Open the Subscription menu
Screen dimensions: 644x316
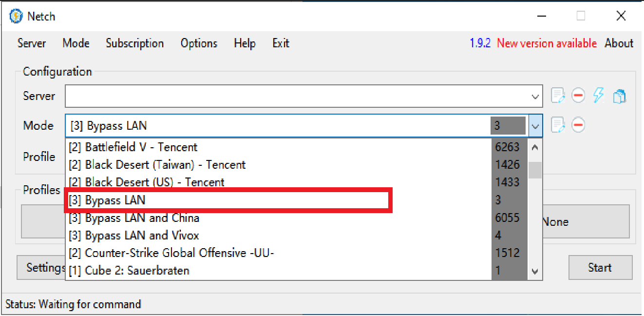[x=135, y=43]
